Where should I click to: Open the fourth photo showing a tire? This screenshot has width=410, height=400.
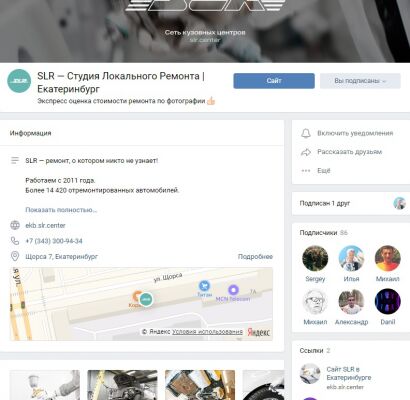263,385
